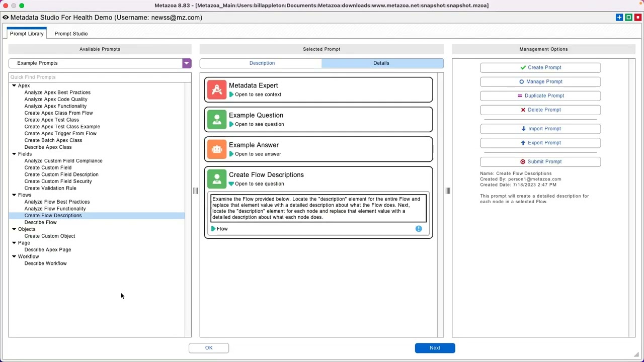Select 'Create Apex Test Class Example' prompt
Image resolution: width=644 pixels, height=362 pixels.
62,127
